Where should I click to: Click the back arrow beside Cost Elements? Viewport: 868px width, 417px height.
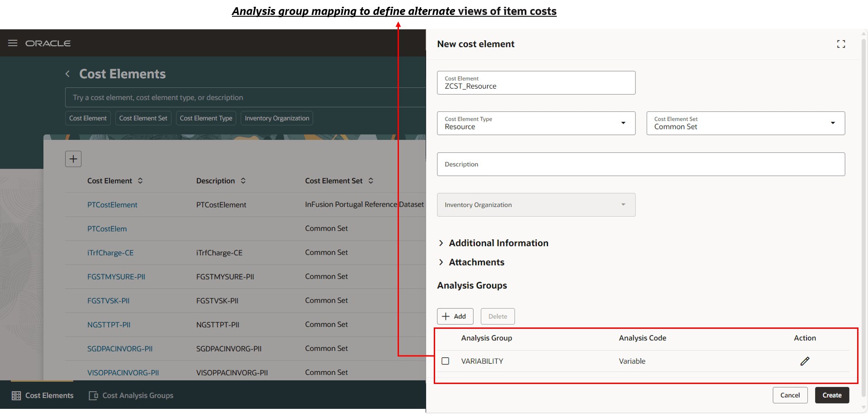(x=67, y=74)
